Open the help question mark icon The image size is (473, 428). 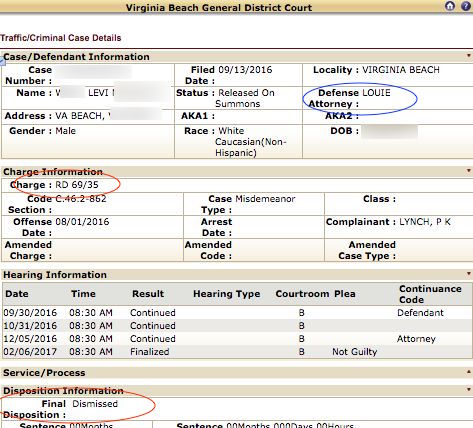pyautogui.click(x=466, y=6)
